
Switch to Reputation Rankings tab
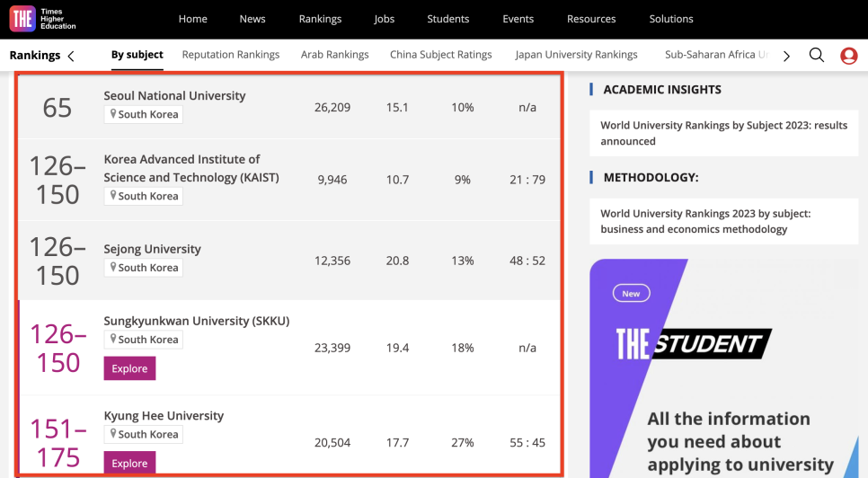231,55
